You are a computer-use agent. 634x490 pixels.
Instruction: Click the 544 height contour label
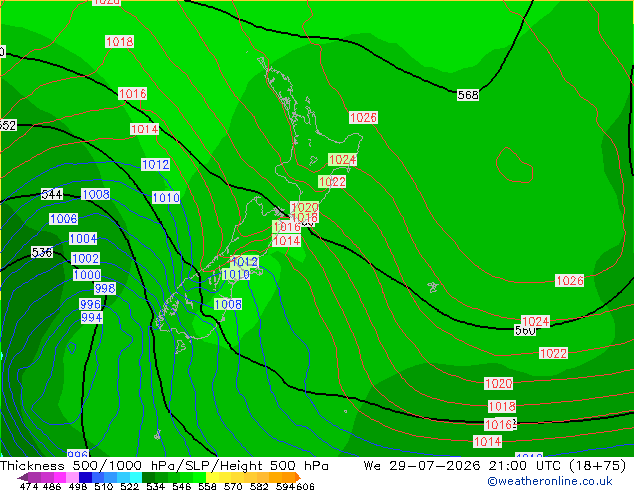point(52,194)
